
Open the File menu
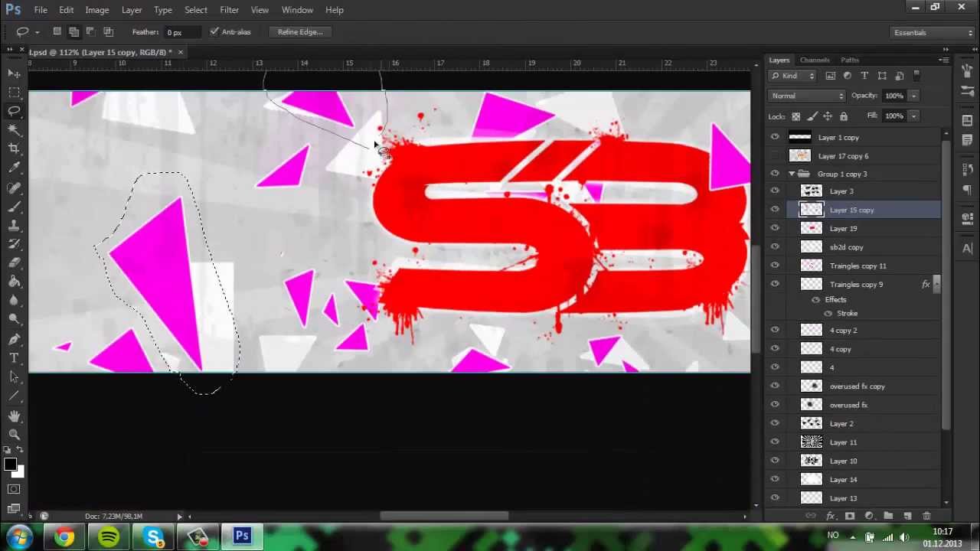41,10
